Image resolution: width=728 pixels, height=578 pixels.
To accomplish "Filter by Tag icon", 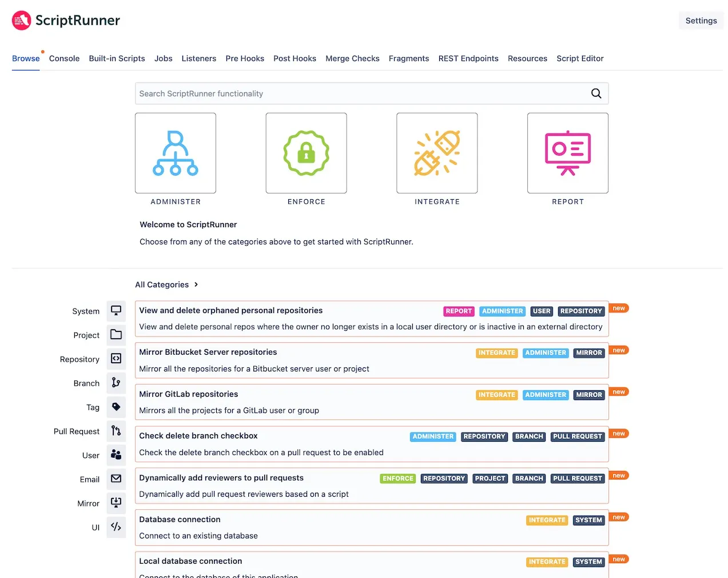I will 116,407.
